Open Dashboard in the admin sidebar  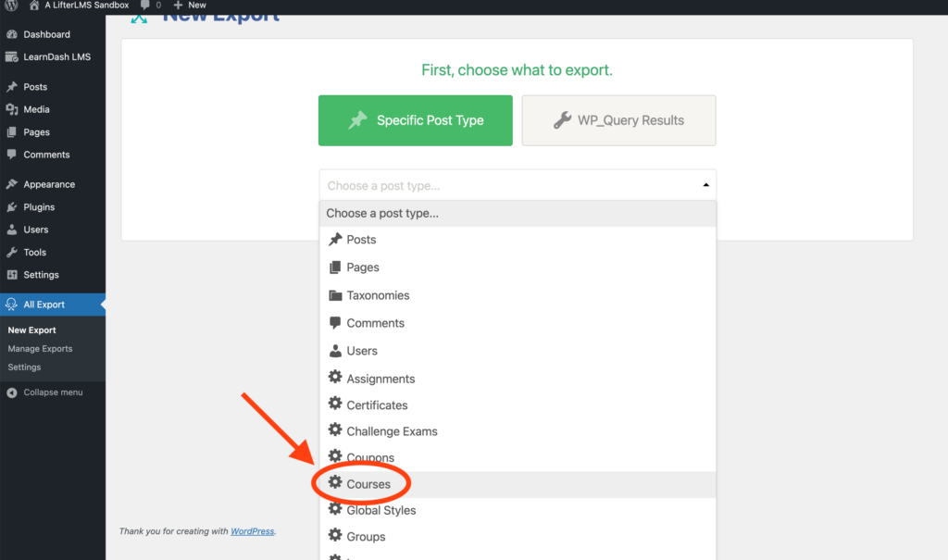tap(53, 34)
